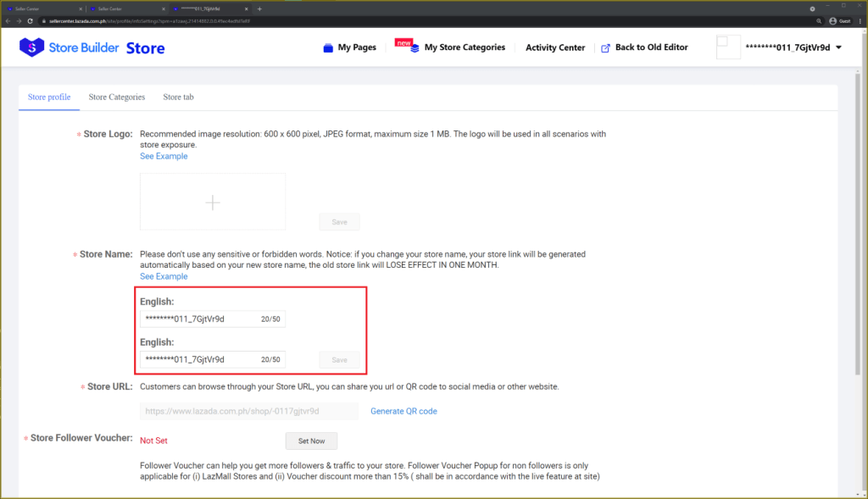The width and height of the screenshot is (868, 499).
Task: Open Activity Center from the header
Action: pos(555,47)
